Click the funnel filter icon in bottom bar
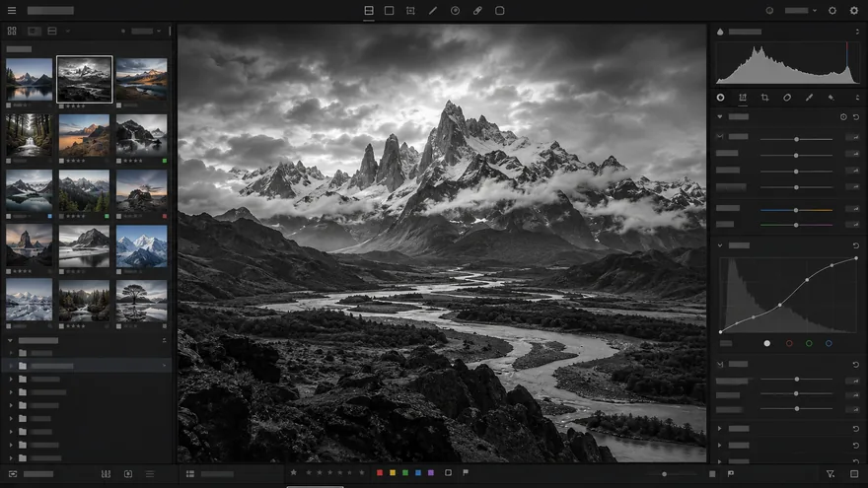The image size is (868, 488). [x=831, y=473]
